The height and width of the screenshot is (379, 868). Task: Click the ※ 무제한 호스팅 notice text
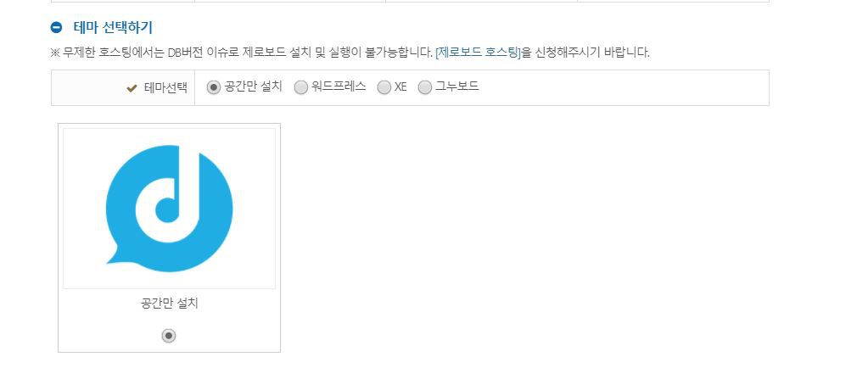(350, 53)
